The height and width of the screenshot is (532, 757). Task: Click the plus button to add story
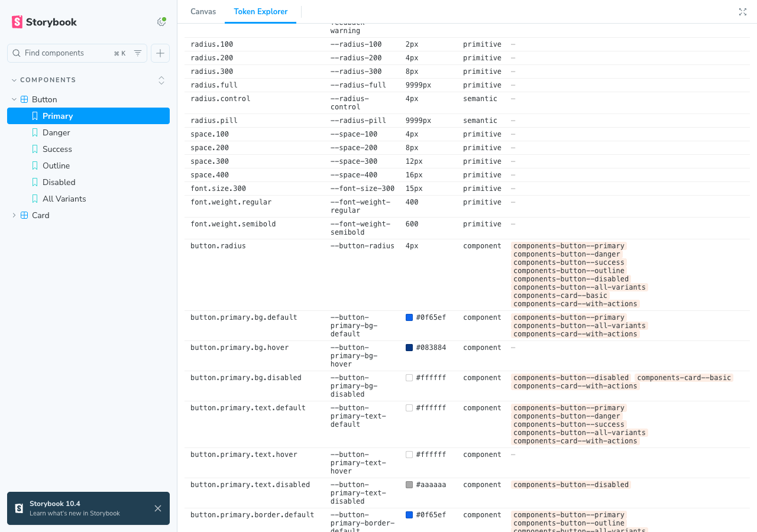pyautogui.click(x=160, y=53)
